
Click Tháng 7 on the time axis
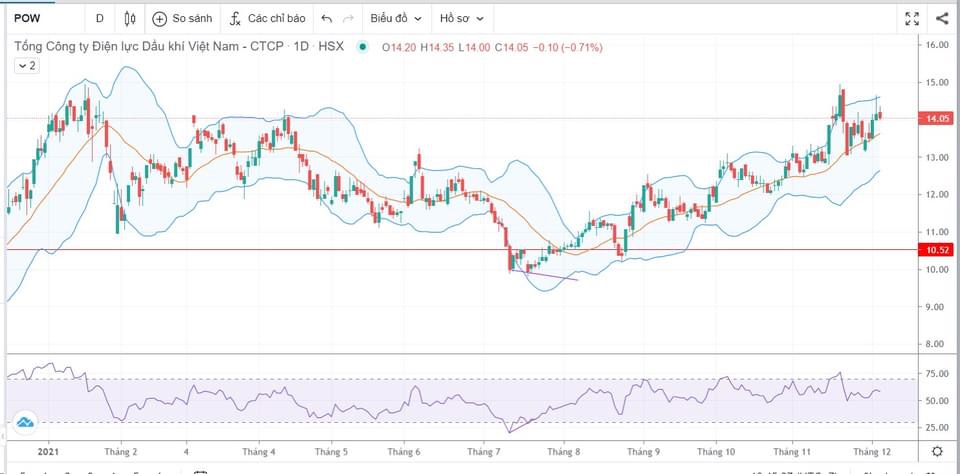[x=483, y=452]
